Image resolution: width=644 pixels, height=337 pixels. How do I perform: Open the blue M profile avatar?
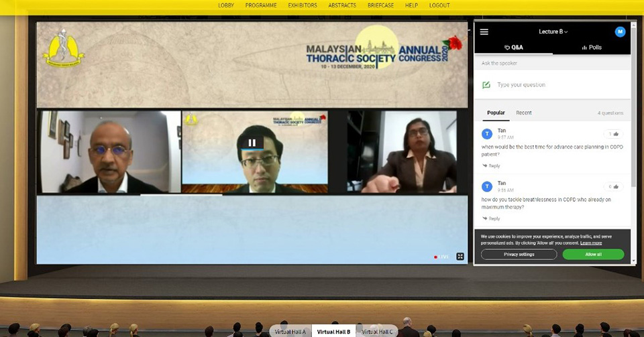click(620, 31)
